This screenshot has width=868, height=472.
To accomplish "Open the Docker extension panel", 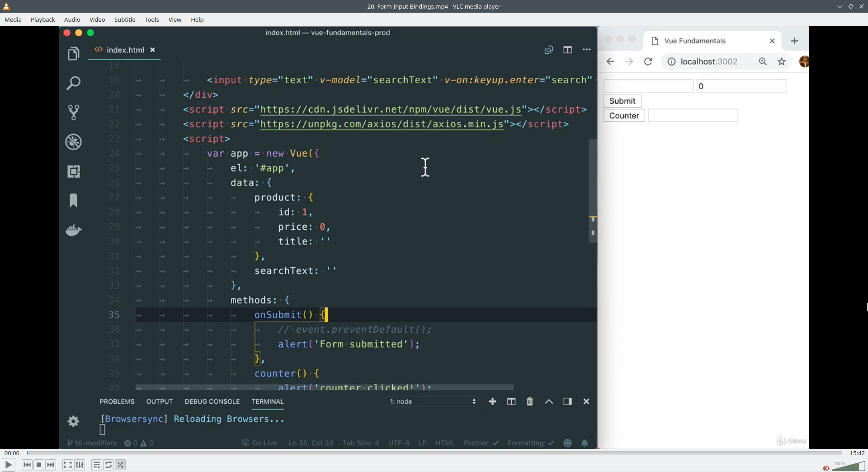I will tap(74, 231).
